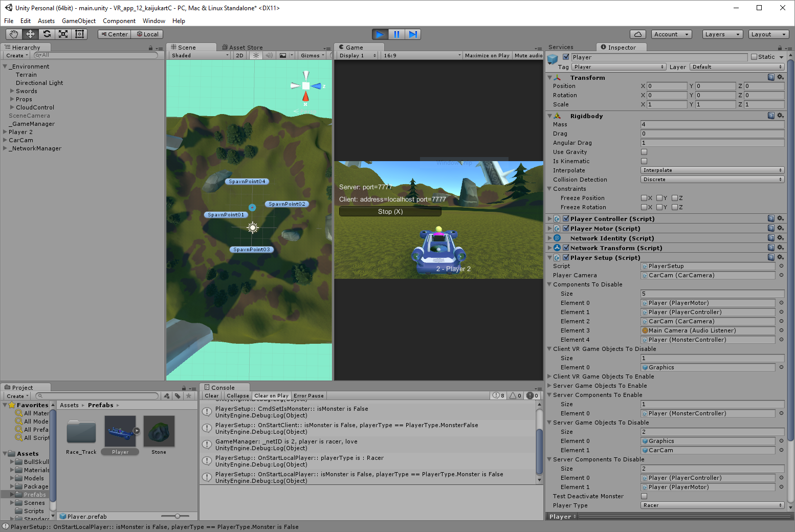
Task: Stop Play mode with the Play button
Action: click(380, 34)
